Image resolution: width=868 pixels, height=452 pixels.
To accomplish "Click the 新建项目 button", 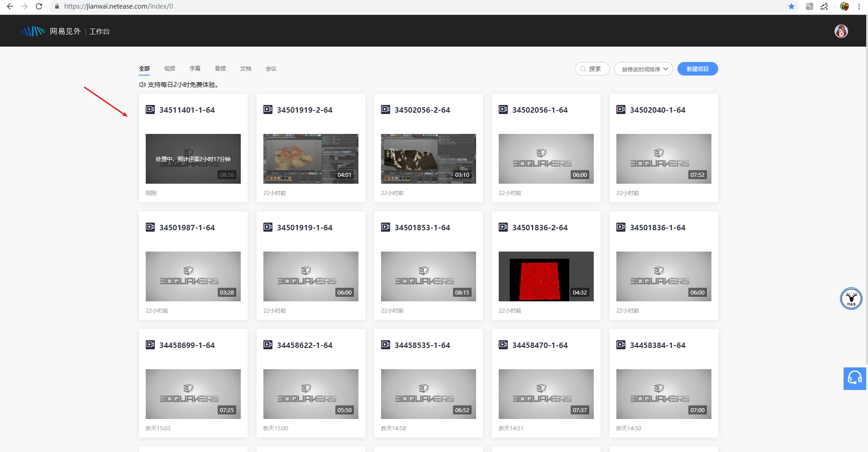I will coord(697,69).
